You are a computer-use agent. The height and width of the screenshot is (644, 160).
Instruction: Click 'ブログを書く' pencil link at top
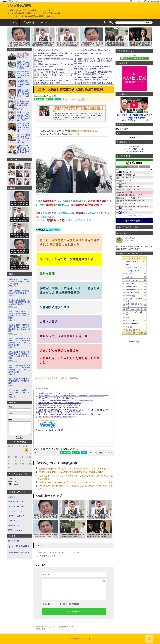pyautogui.click(x=136, y=1)
